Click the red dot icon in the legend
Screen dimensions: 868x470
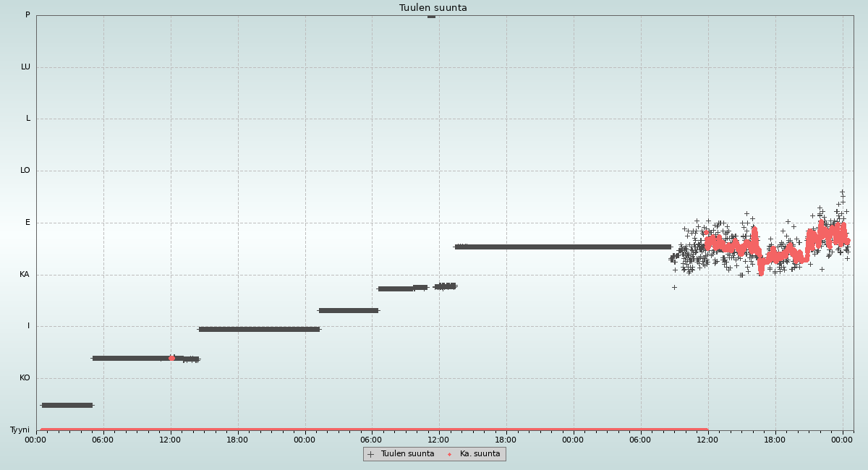pos(449,454)
